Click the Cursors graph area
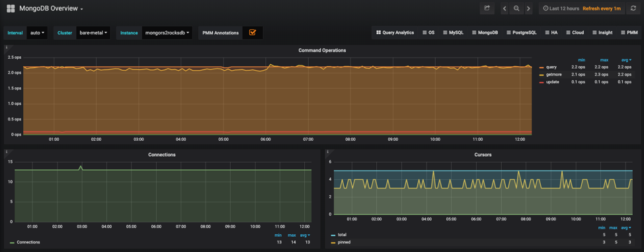The height and width of the screenshot is (252, 644). [x=483, y=188]
